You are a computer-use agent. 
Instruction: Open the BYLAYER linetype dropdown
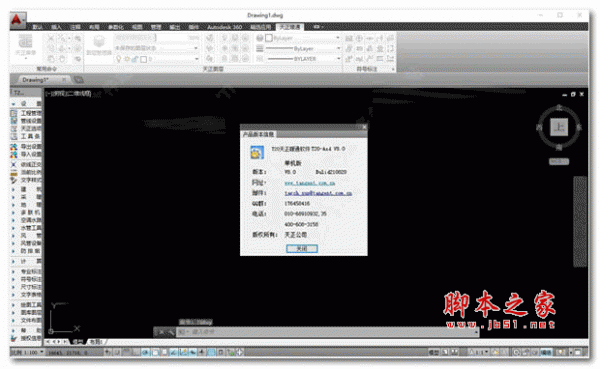(x=338, y=59)
